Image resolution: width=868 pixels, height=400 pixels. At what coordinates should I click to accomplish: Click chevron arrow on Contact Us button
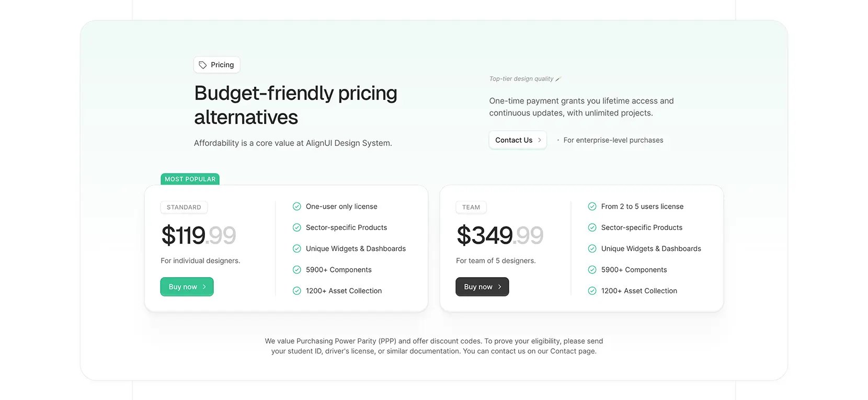(x=540, y=140)
